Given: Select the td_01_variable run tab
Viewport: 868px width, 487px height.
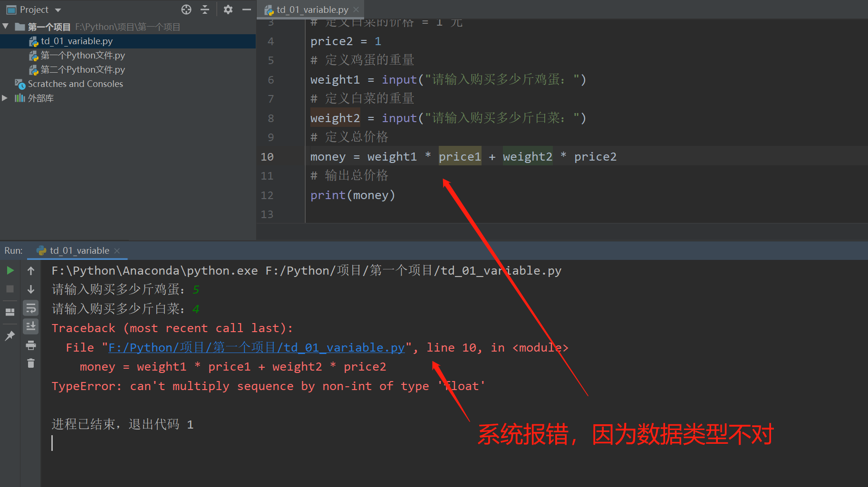Looking at the screenshot, I should 79,250.
